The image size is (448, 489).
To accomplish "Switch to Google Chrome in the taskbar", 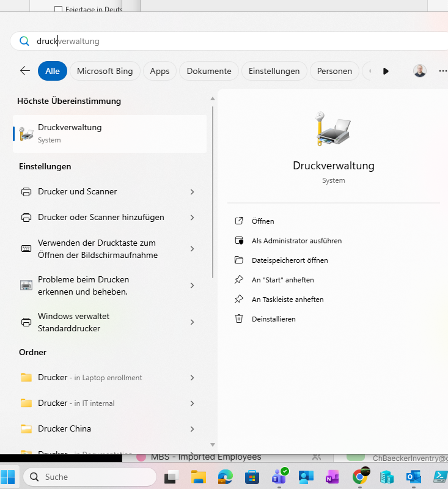I will click(x=360, y=477).
